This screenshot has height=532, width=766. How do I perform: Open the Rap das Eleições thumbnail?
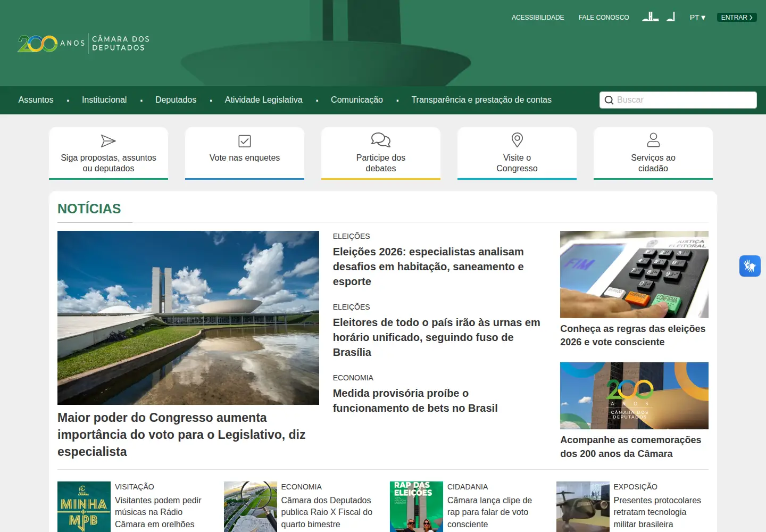pos(417,506)
